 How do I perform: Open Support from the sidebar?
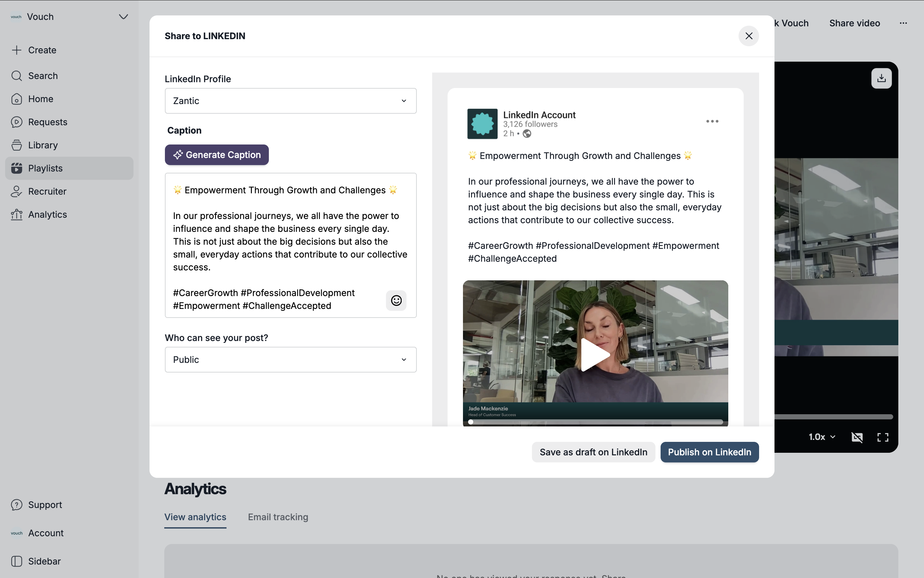coord(69,504)
